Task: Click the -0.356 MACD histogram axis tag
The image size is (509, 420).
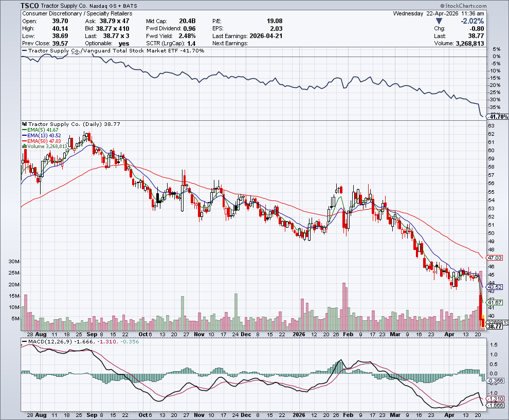Action: point(496,381)
